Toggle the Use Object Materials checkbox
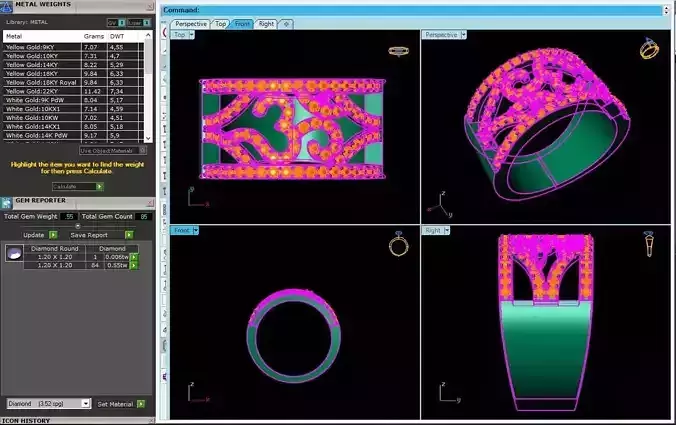The height and width of the screenshot is (425, 676). [143, 150]
